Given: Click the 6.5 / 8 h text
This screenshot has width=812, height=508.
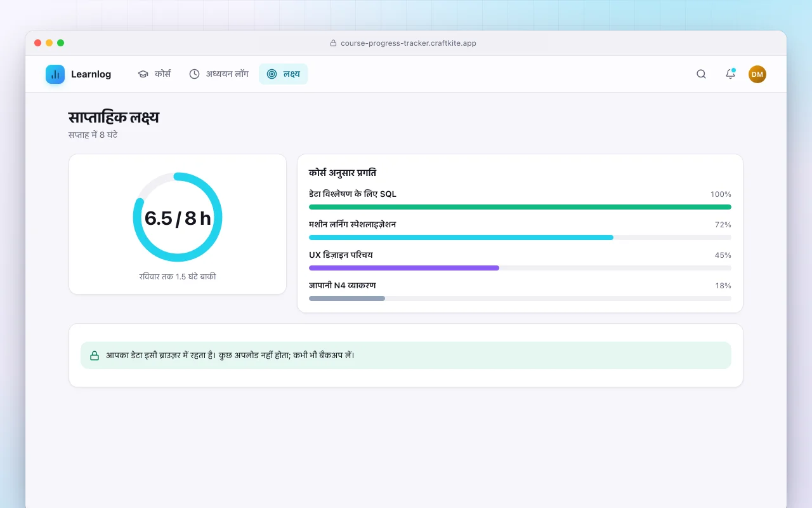Looking at the screenshot, I should [178, 218].
